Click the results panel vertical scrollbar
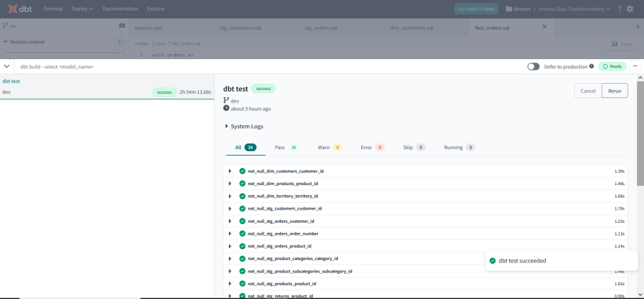 click(640, 126)
